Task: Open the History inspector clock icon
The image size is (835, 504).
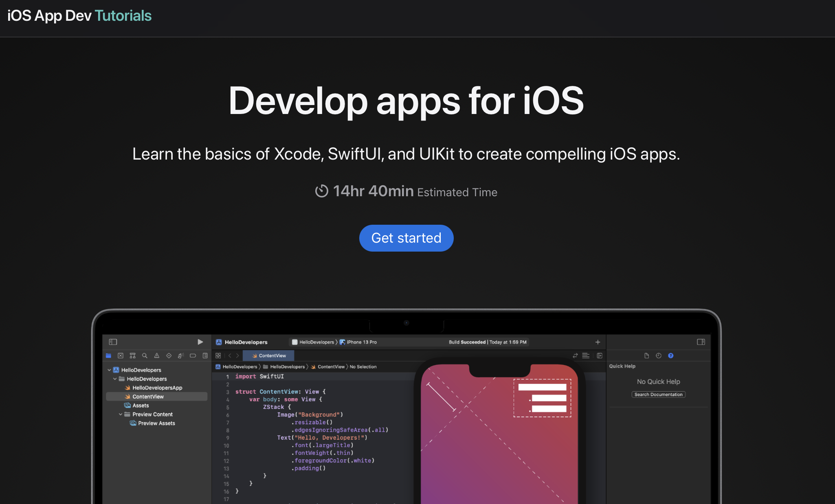Action: pos(659,356)
